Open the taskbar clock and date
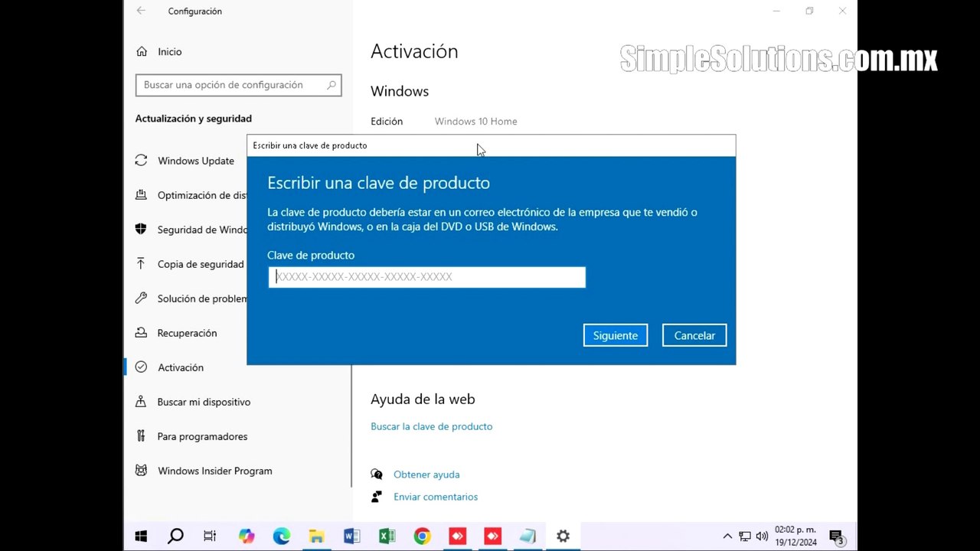980x551 pixels. [x=795, y=536]
